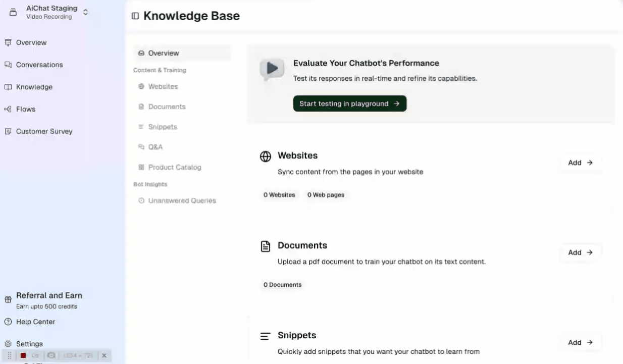Click the Referral gift box icon

8,299
